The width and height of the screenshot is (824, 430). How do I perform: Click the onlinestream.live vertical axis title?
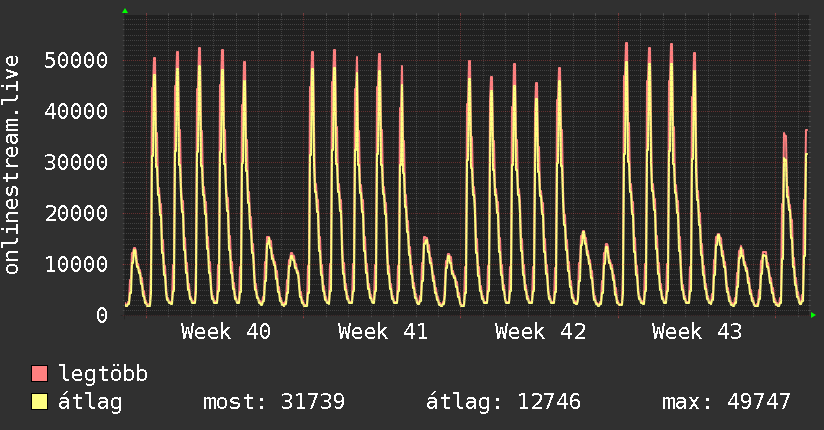pyautogui.click(x=11, y=165)
